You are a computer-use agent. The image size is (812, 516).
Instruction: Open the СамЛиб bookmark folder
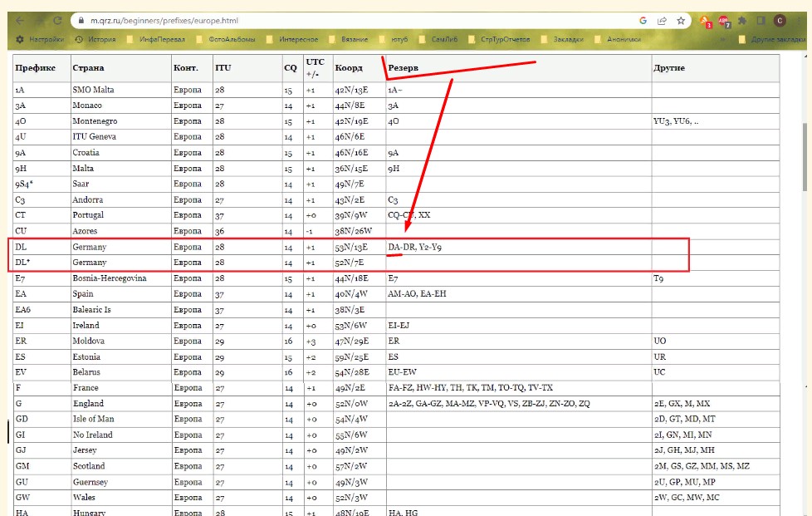[438, 39]
